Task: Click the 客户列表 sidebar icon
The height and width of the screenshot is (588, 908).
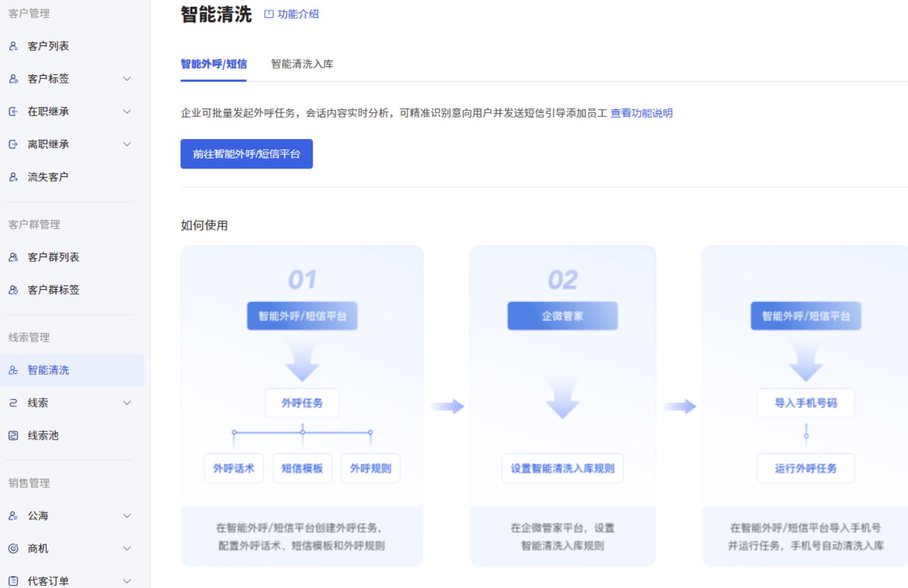Action: 13,46
